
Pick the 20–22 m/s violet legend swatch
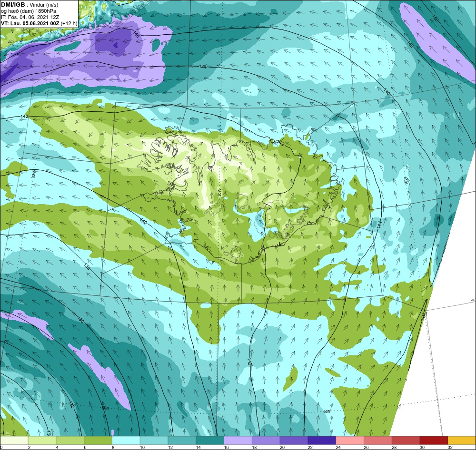tap(294, 440)
